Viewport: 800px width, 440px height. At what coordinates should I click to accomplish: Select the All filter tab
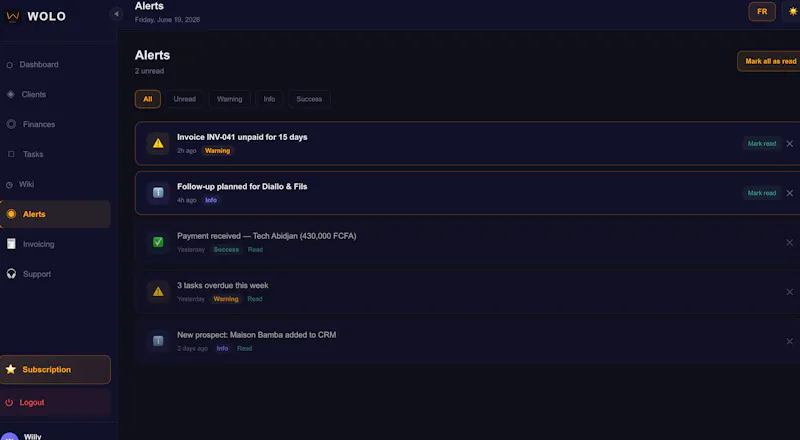point(147,99)
